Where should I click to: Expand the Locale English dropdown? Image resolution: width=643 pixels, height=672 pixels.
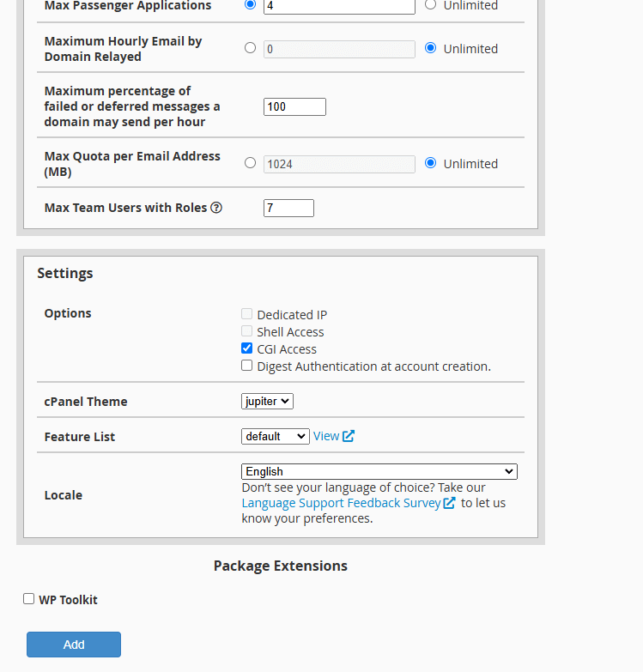click(x=379, y=471)
